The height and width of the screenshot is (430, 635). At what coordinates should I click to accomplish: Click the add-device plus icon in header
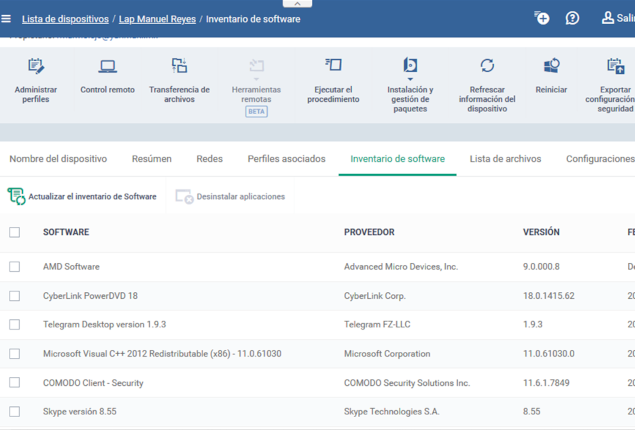pyautogui.click(x=541, y=18)
